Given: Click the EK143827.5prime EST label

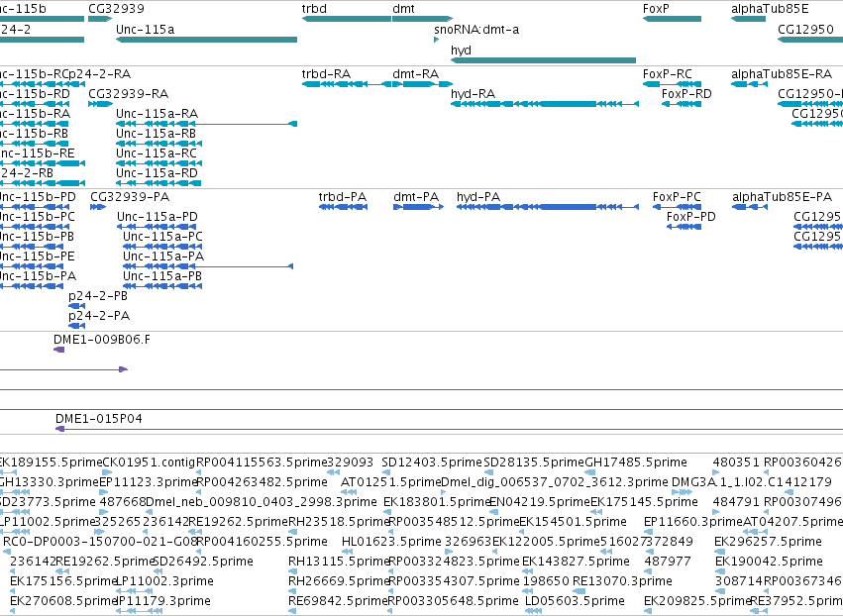Looking at the screenshot, I should (576, 562).
